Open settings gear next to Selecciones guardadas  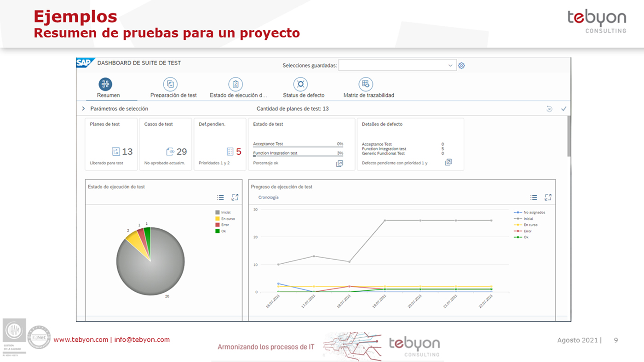pyautogui.click(x=461, y=65)
